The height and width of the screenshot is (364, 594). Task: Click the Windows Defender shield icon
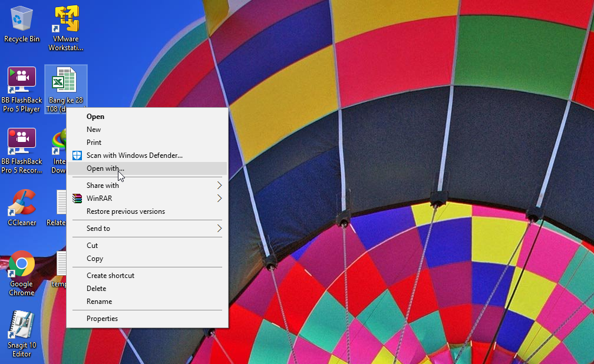tap(77, 155)
